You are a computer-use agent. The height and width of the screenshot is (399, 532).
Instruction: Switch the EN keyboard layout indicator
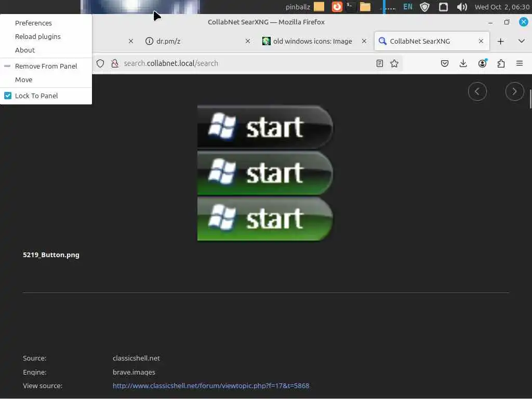pyautogui.click(x=408, y=7)
